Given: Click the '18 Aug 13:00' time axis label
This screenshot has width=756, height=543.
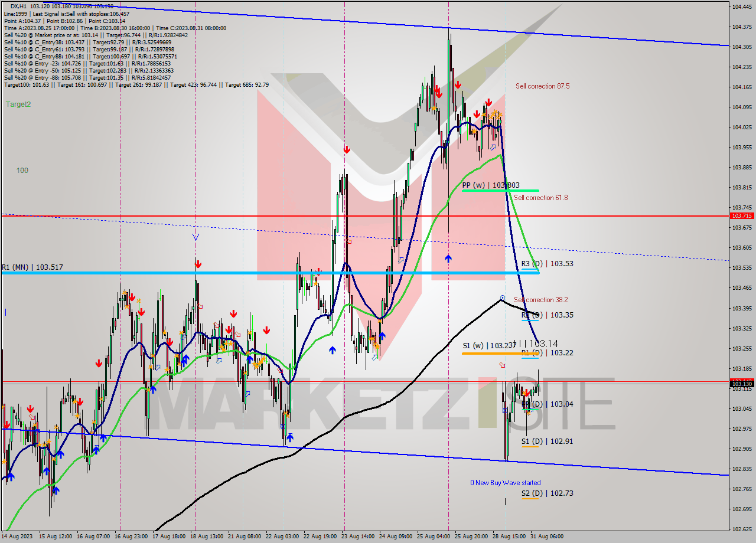Looking at the screenshot, I should pos(207,537).
